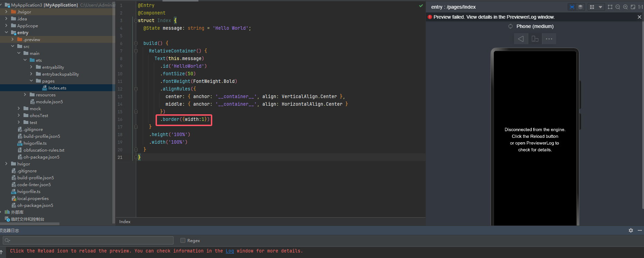Image resolution: width=644 pixels, height=258 pixels.
Task: Zoom in the preview
Action: pos(625,7)
